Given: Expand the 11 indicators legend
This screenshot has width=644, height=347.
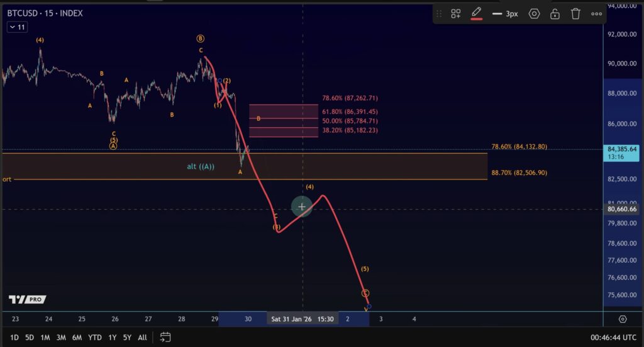Looking at the screenshot, I should point(16,27).
